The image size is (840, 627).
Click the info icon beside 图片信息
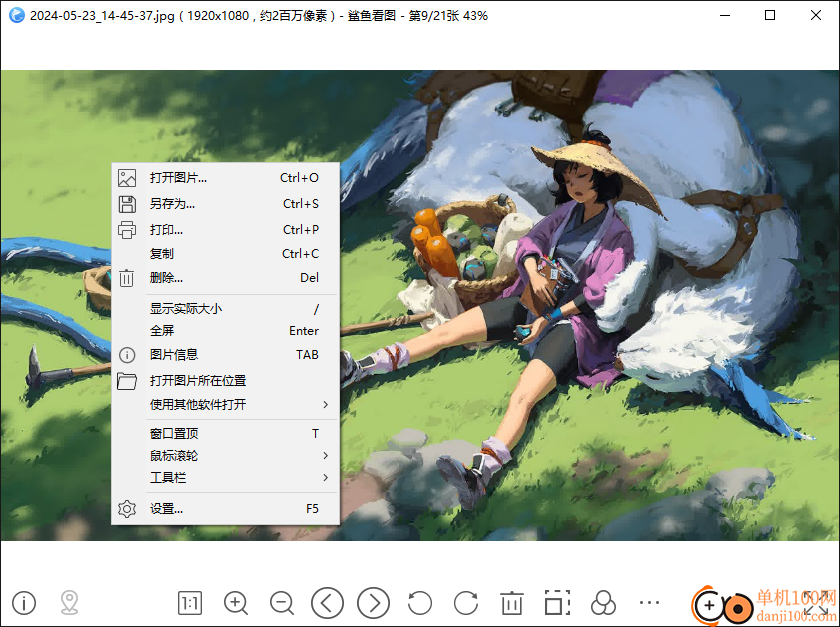(x=127, y=355)
